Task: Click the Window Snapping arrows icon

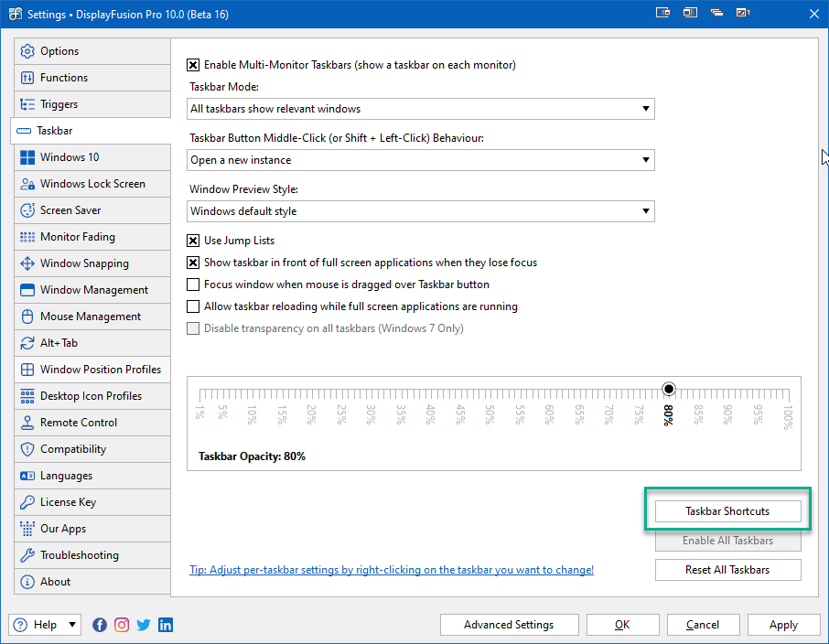Action: pyautogui.click(x=27, y=263)
